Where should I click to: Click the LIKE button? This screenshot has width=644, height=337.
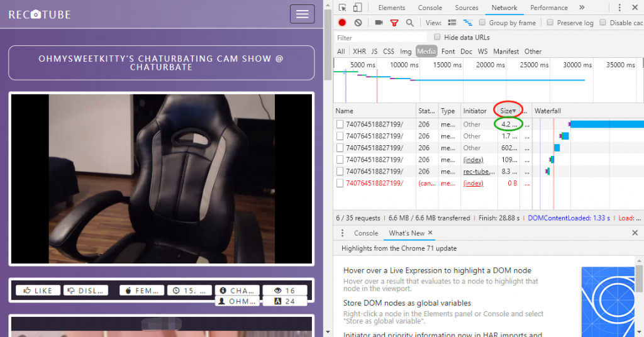38,290
